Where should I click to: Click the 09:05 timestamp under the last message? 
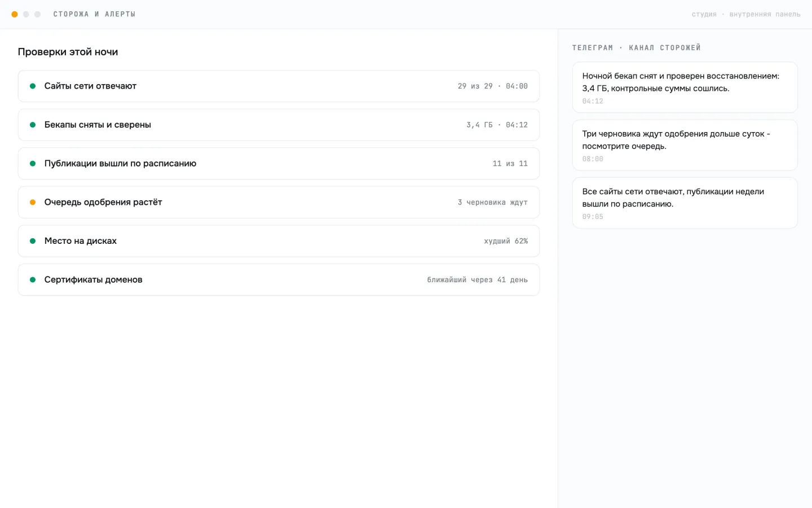click(593, 217)
